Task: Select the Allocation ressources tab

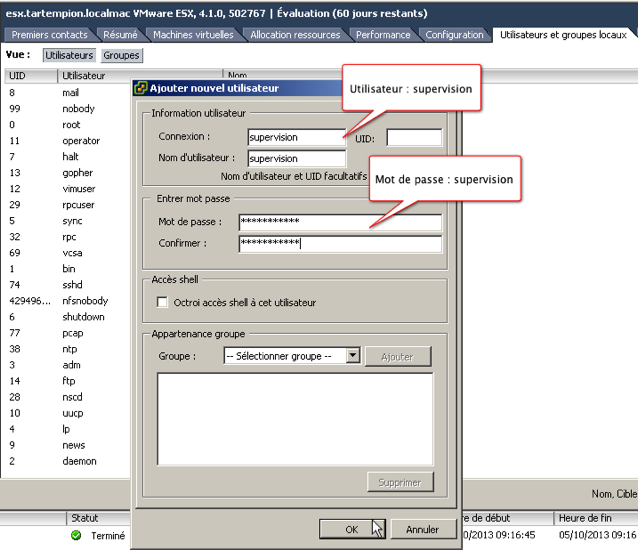Action: (295, 35)
